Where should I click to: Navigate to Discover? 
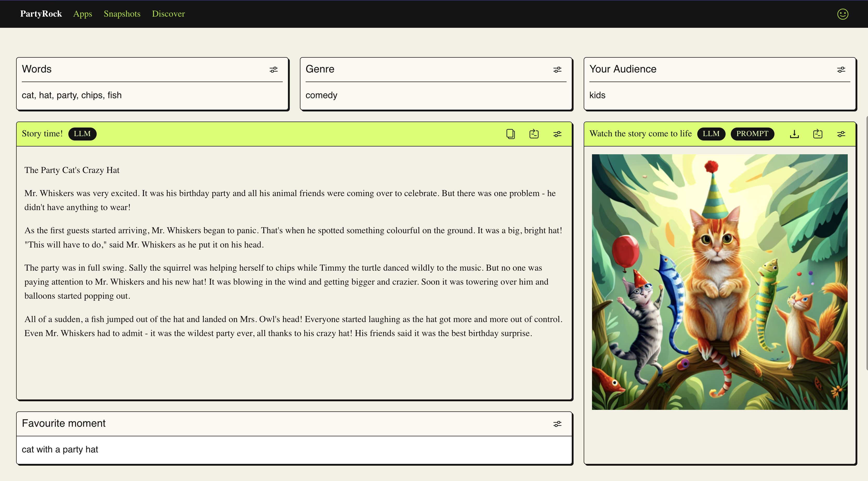click(x=168, y=14)
